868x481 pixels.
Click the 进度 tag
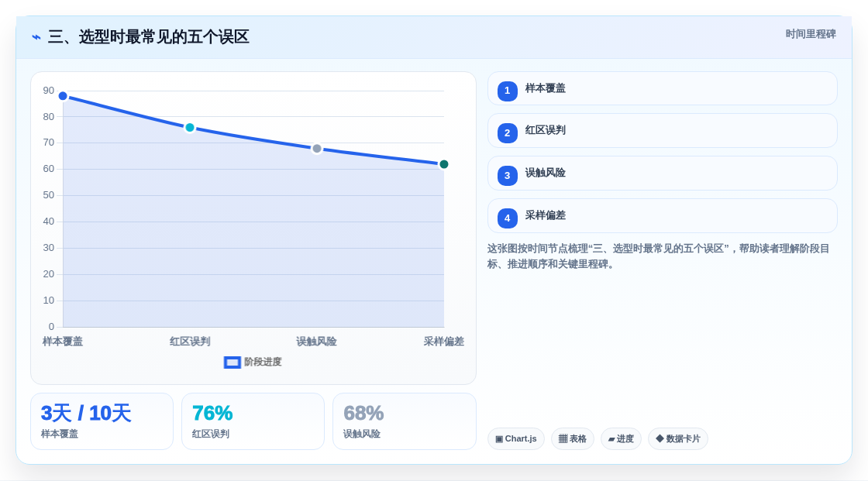point(621,439)
